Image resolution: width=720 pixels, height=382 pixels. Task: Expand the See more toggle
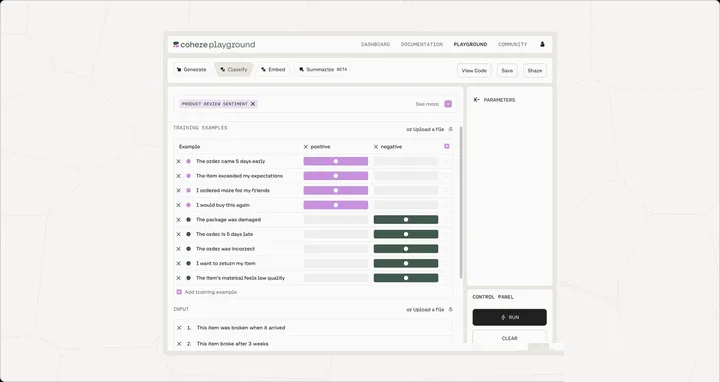(x=448, y=104)
